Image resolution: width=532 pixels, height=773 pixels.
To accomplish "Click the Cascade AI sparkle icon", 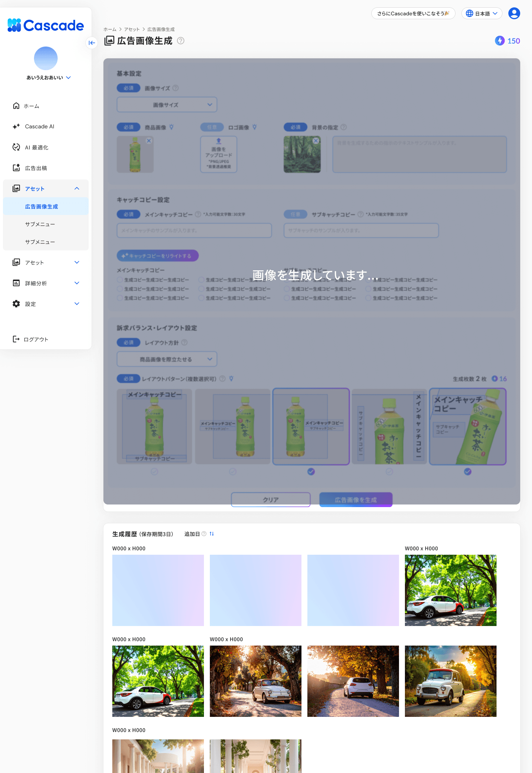I will 16,126.
